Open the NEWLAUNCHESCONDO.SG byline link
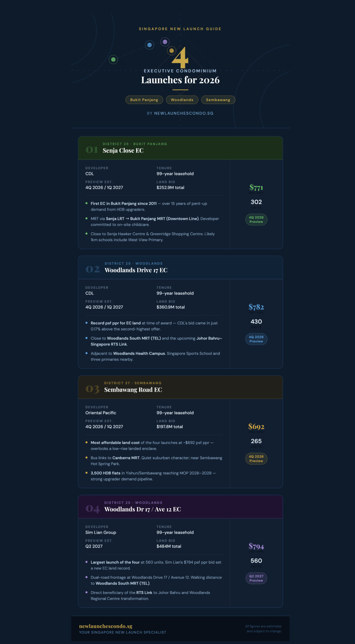This screenshot has height=644, width=355. click(x=183, y=113)
